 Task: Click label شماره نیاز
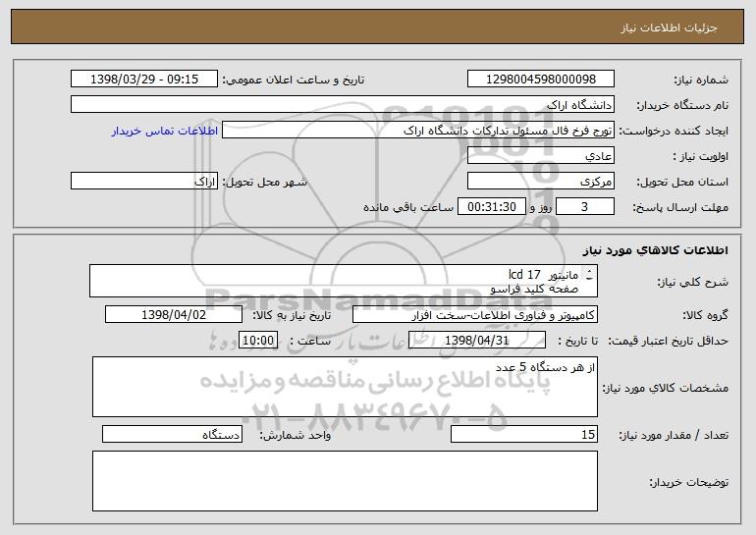(702, 80)
